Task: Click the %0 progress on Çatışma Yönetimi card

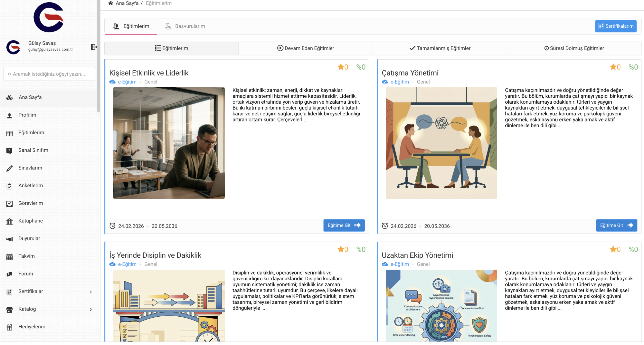Action: coord(633,67)
